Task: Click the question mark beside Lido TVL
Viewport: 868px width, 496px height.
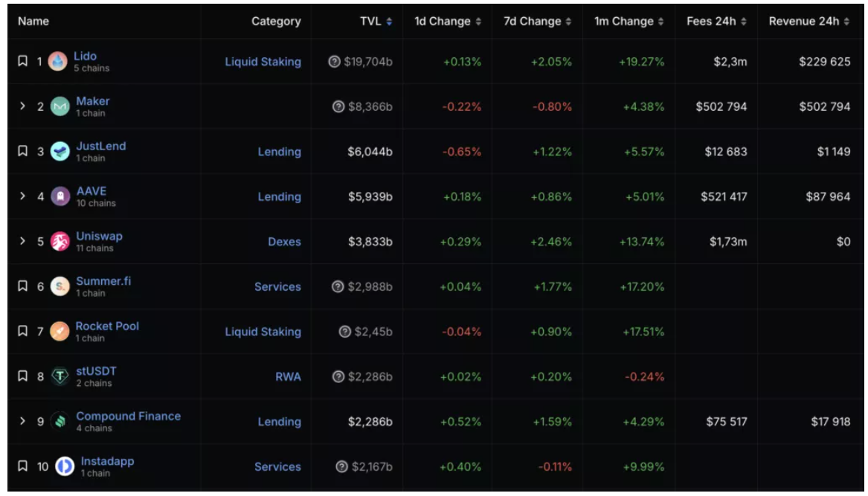Action: point(335,62)
